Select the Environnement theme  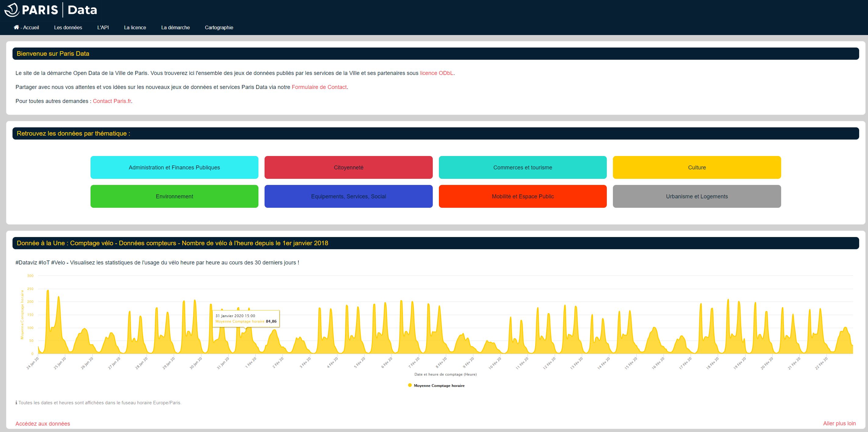[175, 196]
